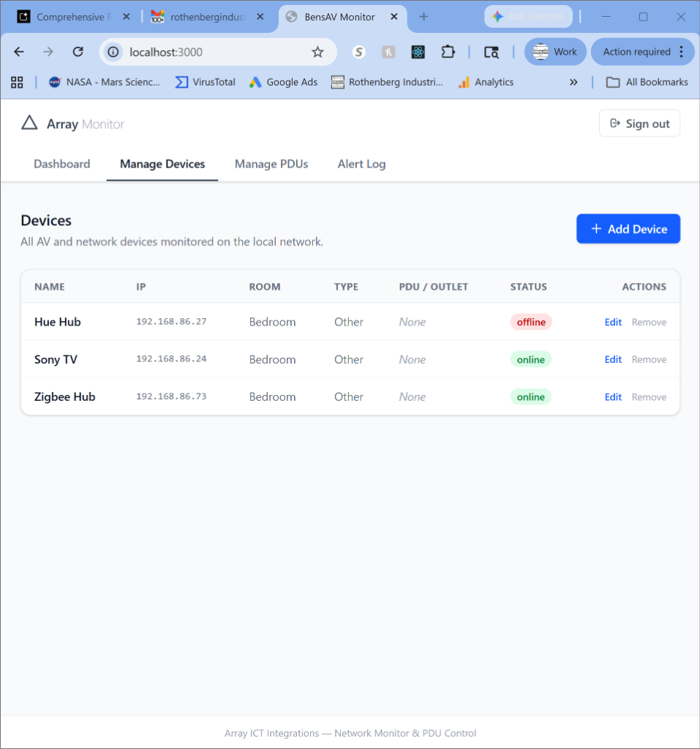Click IP address 192.168.86.73
The width and height of the screenshot is (700, 749).
tap(172, 396)
